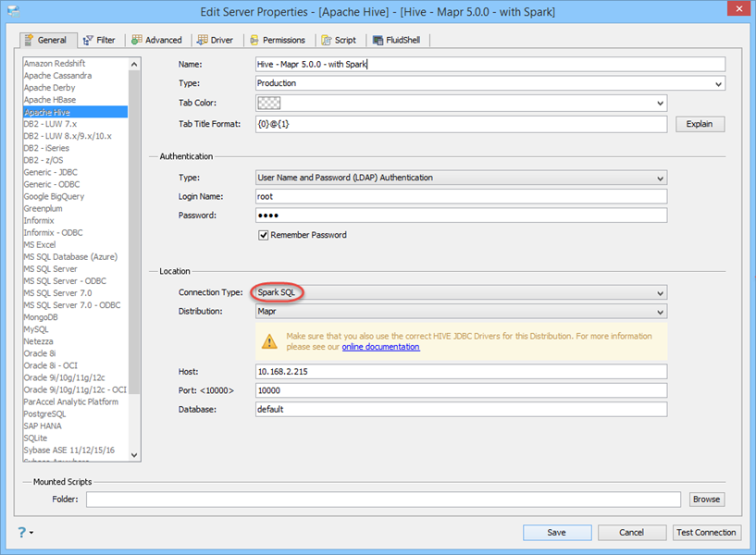Switch to the Script tab
Screen dimensions: 756x555
point(340,40)
